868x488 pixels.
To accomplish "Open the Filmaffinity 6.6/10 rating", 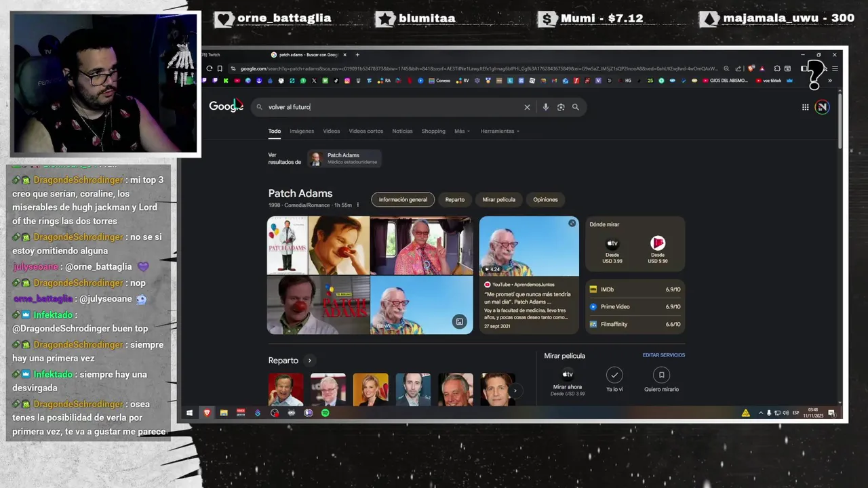I will coord(635,324).
